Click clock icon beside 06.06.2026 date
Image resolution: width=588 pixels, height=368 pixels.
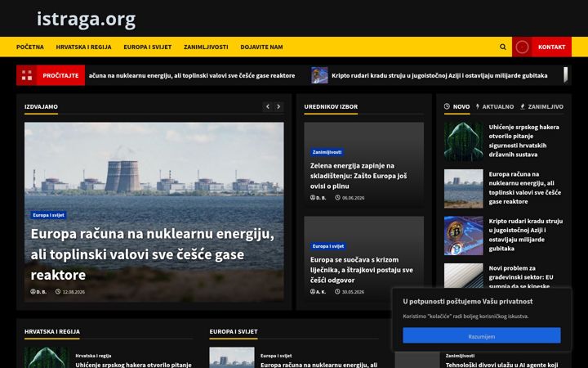pyautogui.click(x=337, y=198)
